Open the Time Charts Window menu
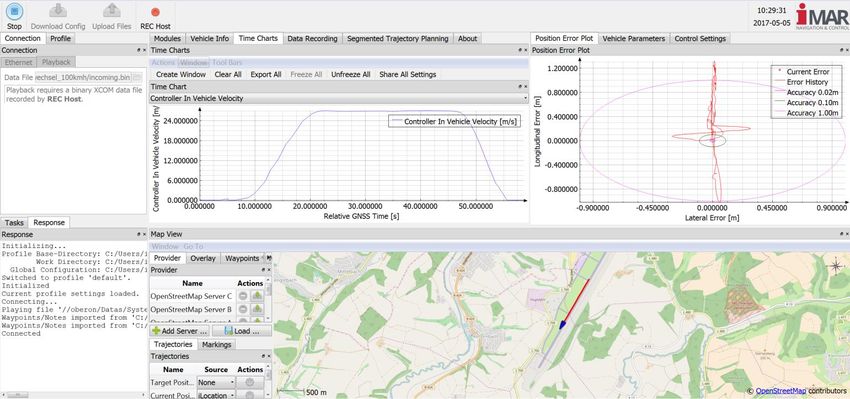This screenshot has width=850, height=399. pos(194,63)
